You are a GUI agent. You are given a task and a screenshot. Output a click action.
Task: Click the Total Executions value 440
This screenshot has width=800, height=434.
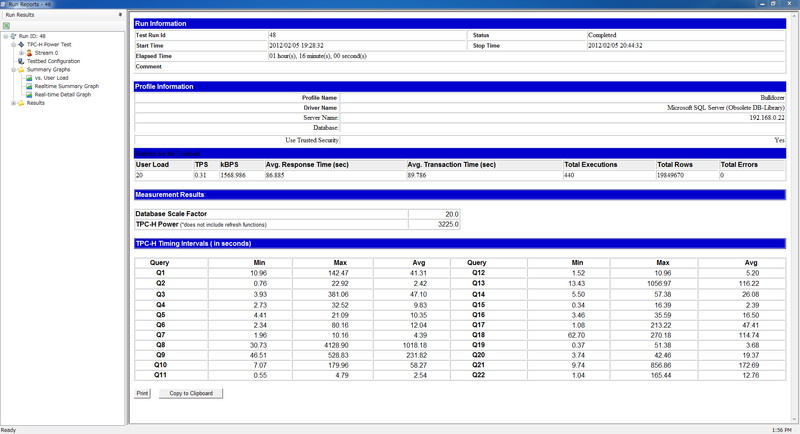pos(569,175)
